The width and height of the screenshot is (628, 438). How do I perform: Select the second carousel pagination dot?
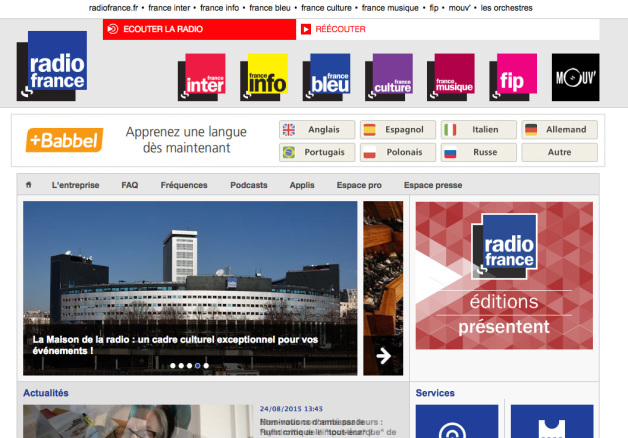click(181, 366)
